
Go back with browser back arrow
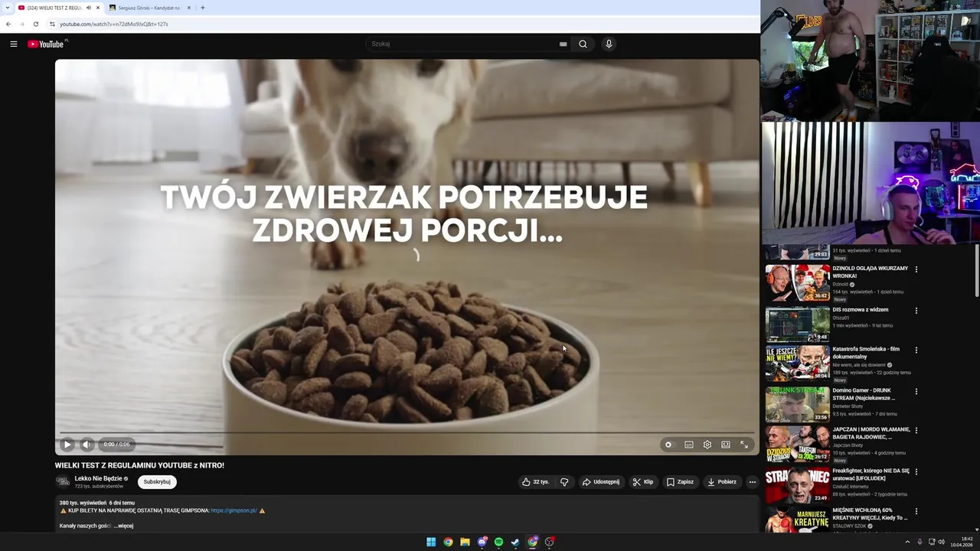point(8,24)
